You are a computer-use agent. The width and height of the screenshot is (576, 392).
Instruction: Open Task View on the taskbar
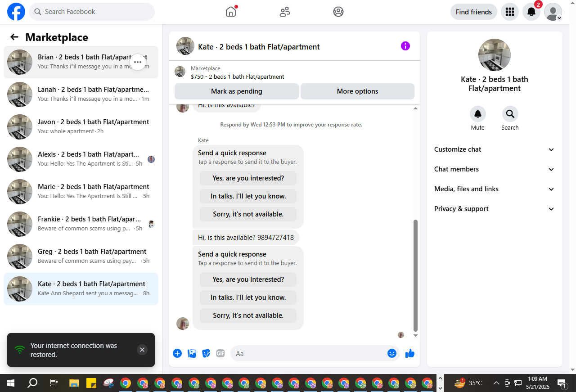pos(54,383)
